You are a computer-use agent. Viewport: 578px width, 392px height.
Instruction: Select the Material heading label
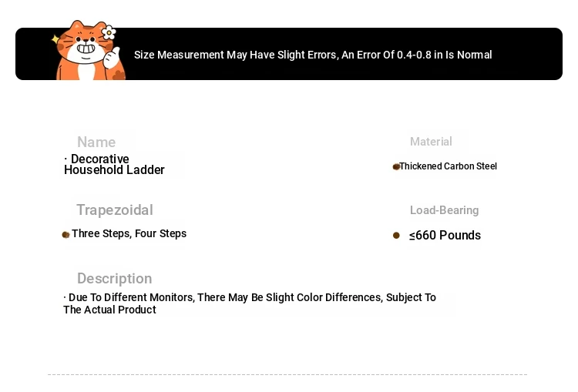tap(431, 142)
